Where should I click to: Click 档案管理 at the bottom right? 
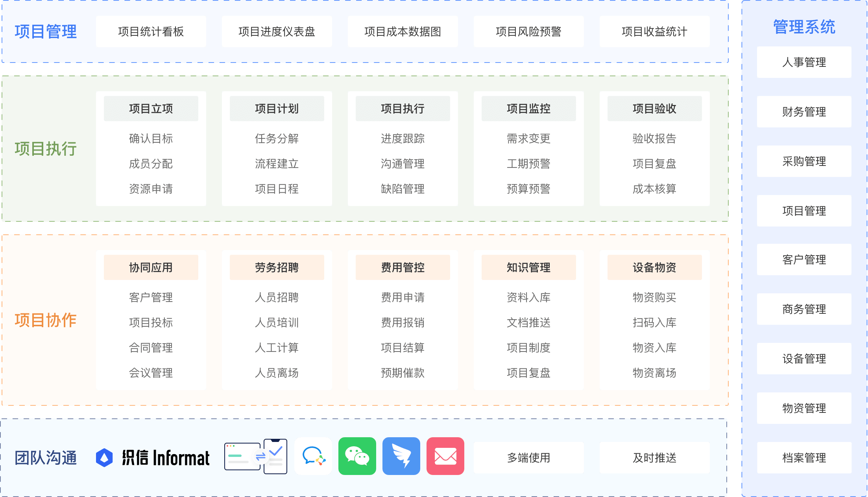coord(803,458)
